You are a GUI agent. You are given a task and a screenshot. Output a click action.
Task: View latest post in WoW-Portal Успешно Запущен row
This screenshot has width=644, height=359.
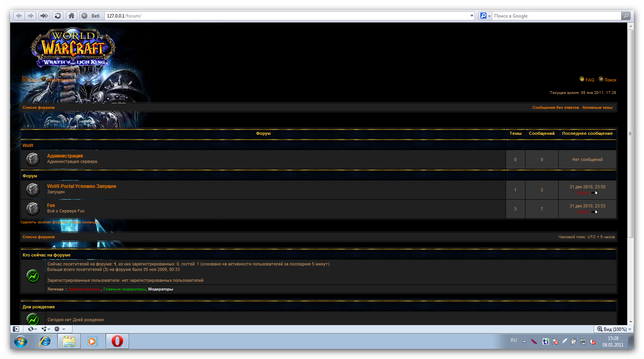[594, 193]
